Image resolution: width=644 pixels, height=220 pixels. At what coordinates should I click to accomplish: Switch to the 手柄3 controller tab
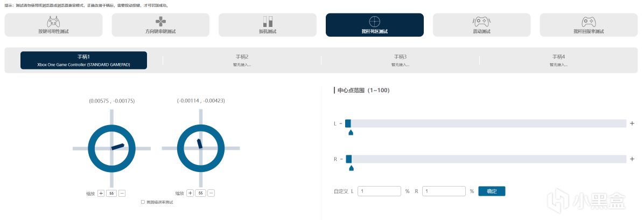(400, 60)
